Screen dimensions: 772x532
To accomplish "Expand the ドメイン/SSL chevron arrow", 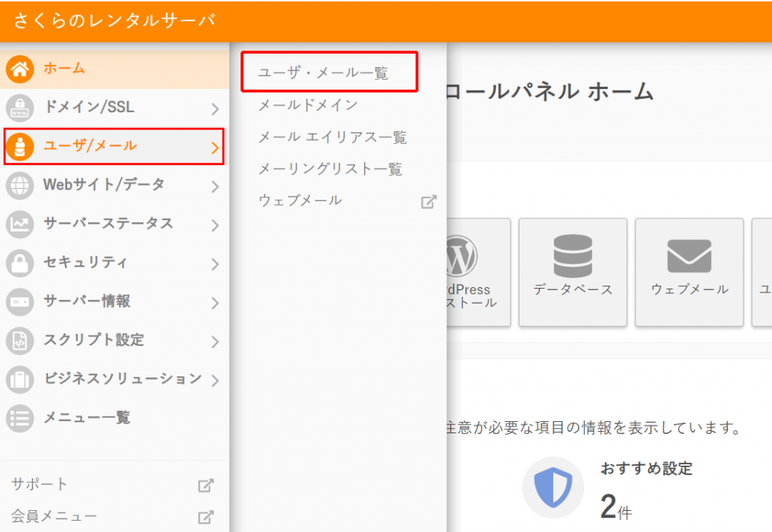I will tap(215, 109).
